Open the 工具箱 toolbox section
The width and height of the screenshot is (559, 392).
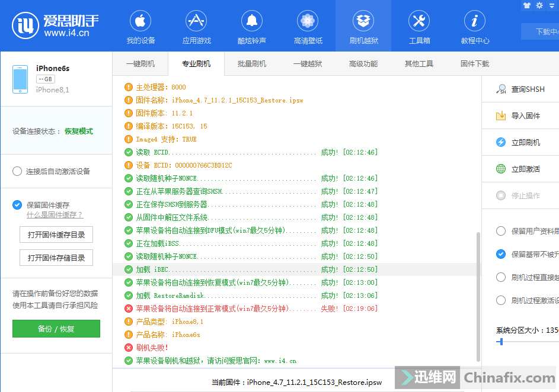419,27
